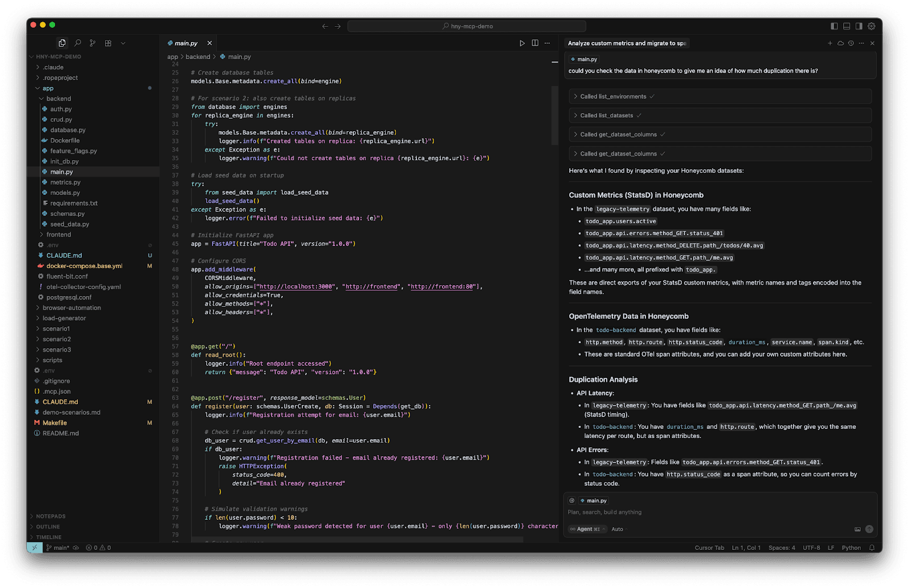Click the Python language mode in status bar
The width and height of the screenshot is (909, 588).
[x=851, y=548]
